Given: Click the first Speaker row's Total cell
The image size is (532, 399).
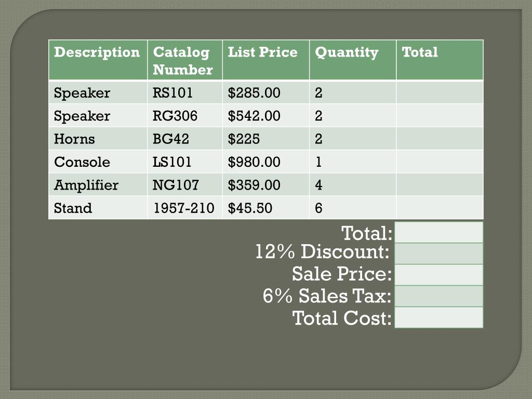Looking at the screenshot, I should point(440,92).
